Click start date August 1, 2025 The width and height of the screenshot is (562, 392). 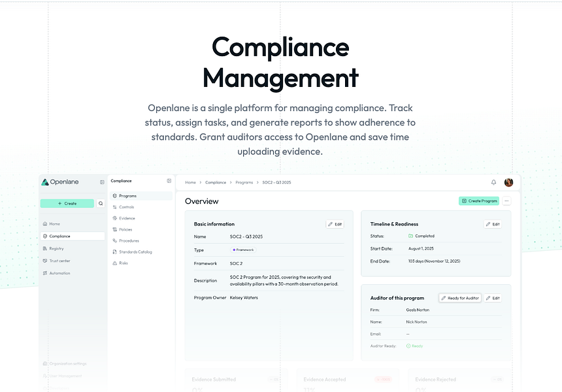click(x=421, y=249)
